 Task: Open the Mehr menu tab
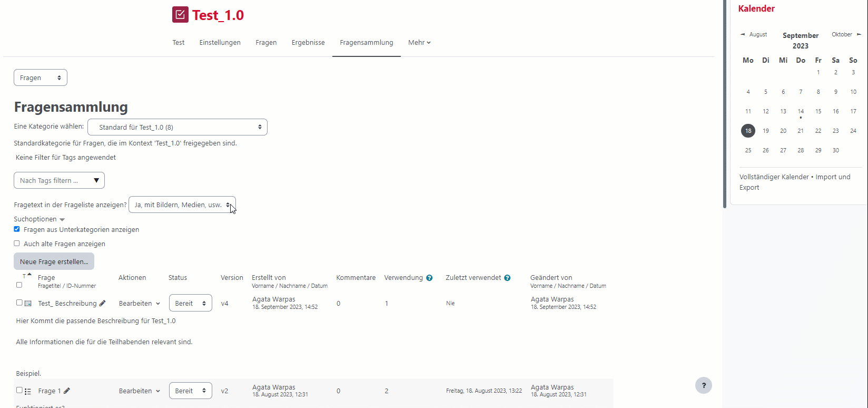419,43
